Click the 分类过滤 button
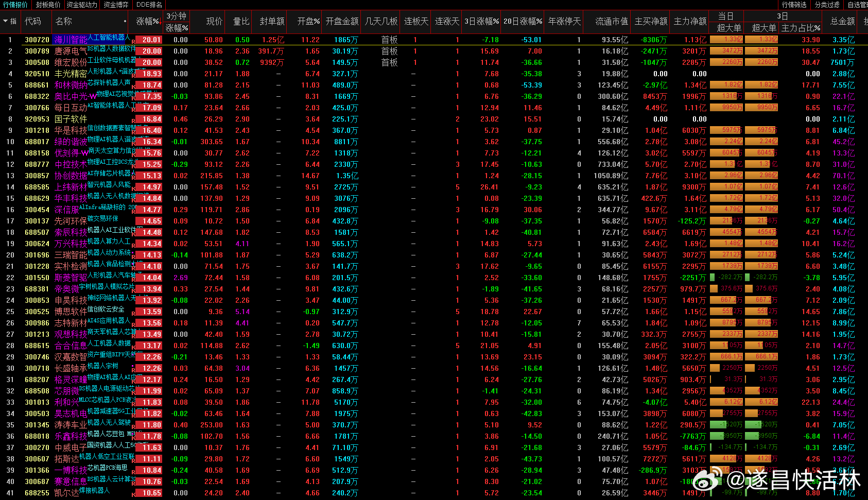The image size is (868, 500). tap(827, 5)
